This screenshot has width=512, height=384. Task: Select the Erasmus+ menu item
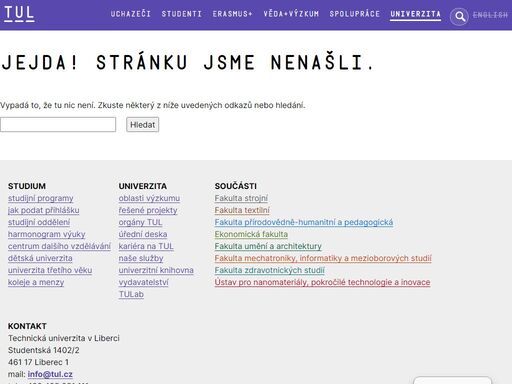point(232,14)
